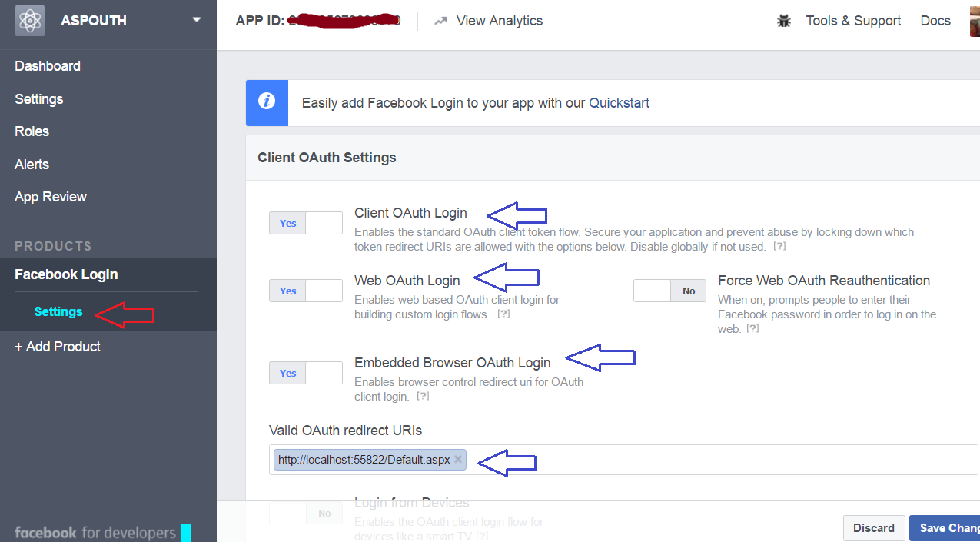Open help [?] for Client OAuth Login

click(x=779, y=247)
